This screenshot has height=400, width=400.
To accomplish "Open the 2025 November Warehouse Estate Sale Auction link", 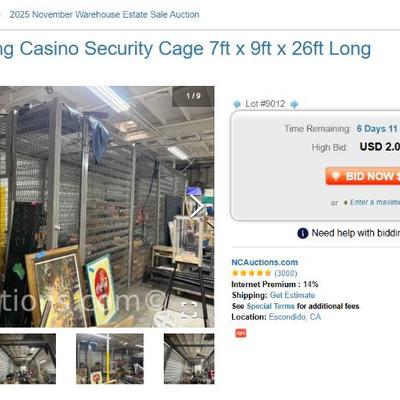I will pos(104,15).
